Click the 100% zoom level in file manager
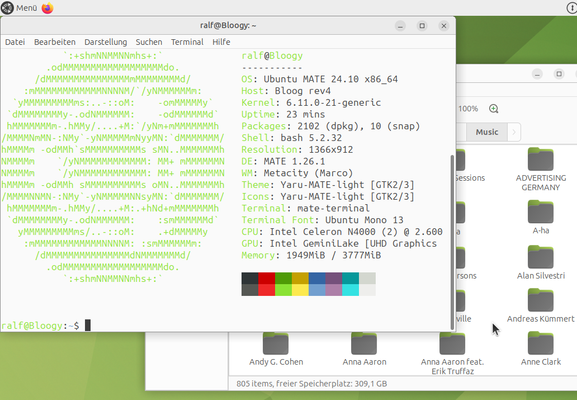Screen dimensions: 577x400 click(x=468, y=109)
